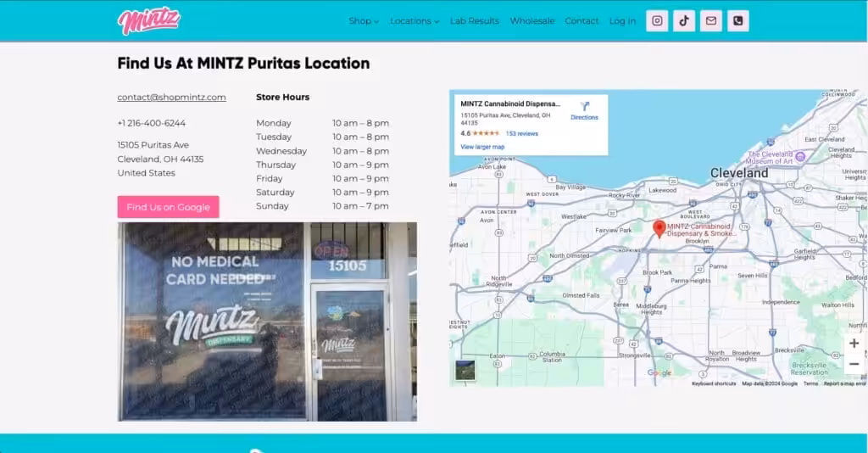Open the Lab Results page
Screen dimensions: 868x453
(x=475, y=21)
